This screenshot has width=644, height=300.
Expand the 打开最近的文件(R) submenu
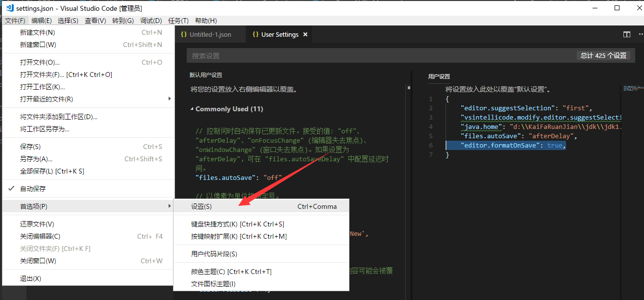pyautogui.click(x=88, y=99)
